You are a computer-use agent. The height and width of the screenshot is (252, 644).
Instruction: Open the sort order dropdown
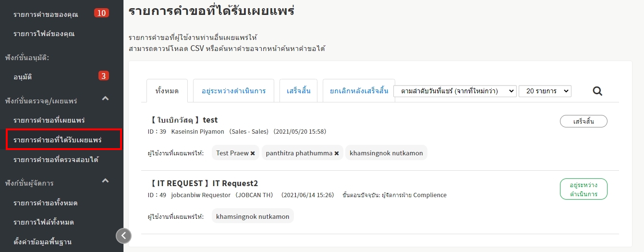coord(454,91)
